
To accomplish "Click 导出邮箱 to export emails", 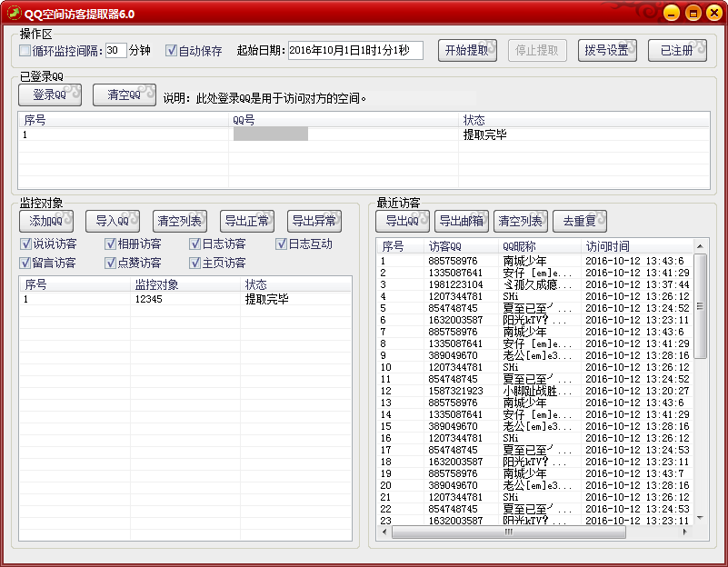I will click(x=461, y=221).
